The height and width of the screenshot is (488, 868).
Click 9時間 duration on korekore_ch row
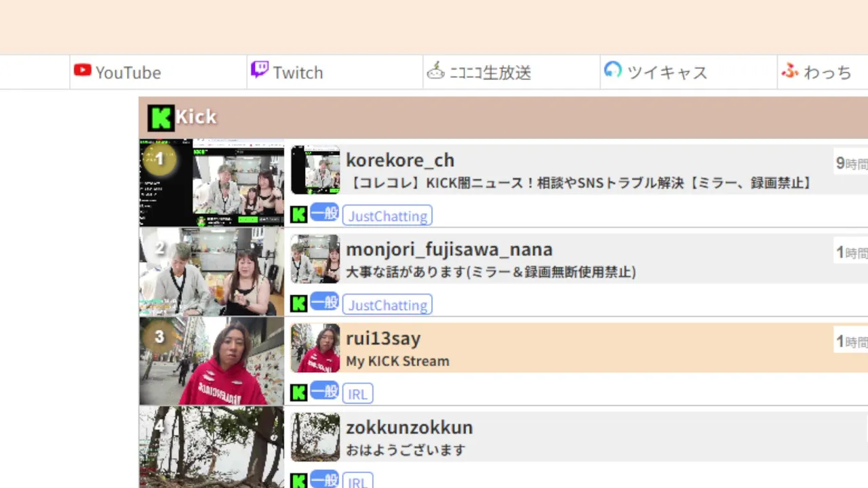click(851, 163)
